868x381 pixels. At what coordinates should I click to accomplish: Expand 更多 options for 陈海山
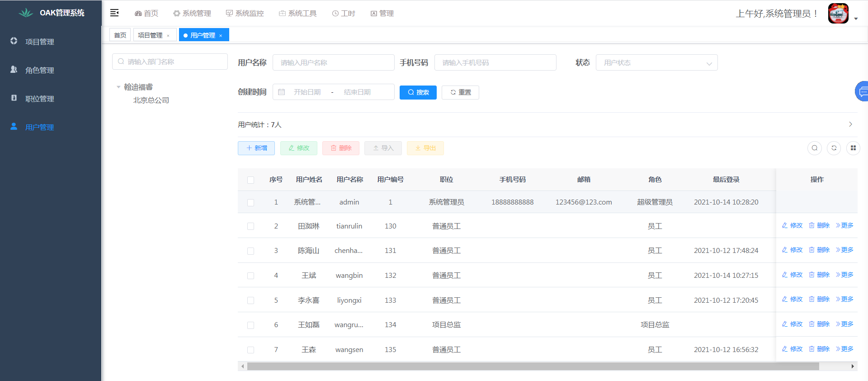pos(844,250)
